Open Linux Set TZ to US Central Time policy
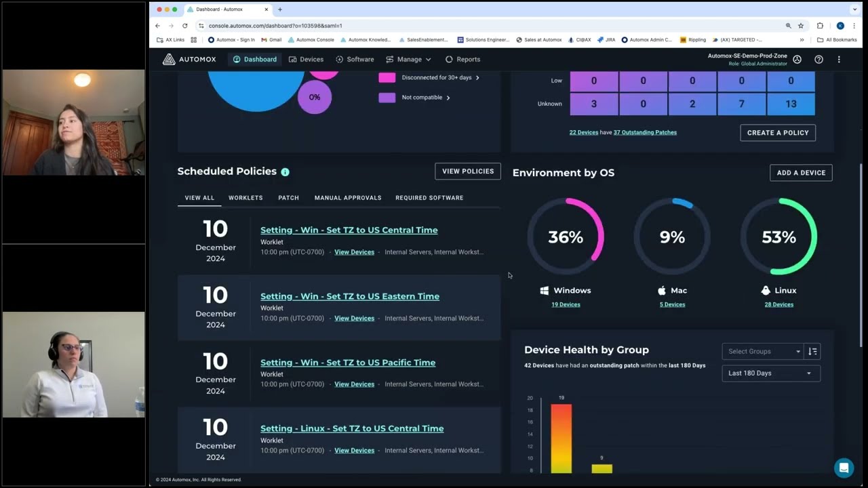The height and width of the screenshot is (488, 868). [x=352, y=428]
